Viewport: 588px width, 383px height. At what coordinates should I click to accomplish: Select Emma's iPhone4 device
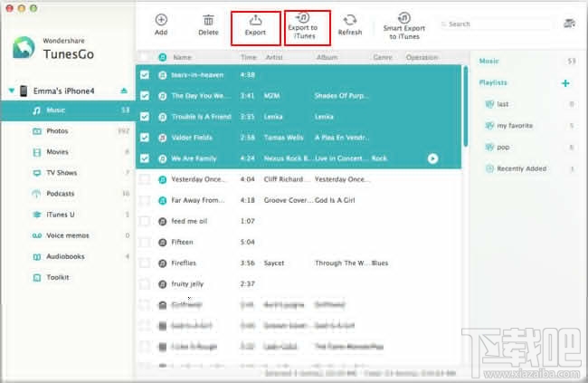pos(63,91)
